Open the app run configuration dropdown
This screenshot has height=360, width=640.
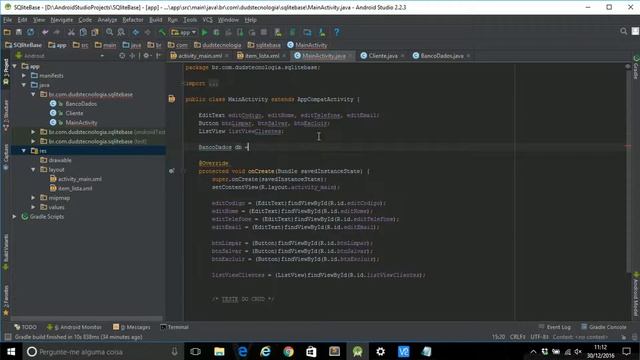(x=184, y=32)
